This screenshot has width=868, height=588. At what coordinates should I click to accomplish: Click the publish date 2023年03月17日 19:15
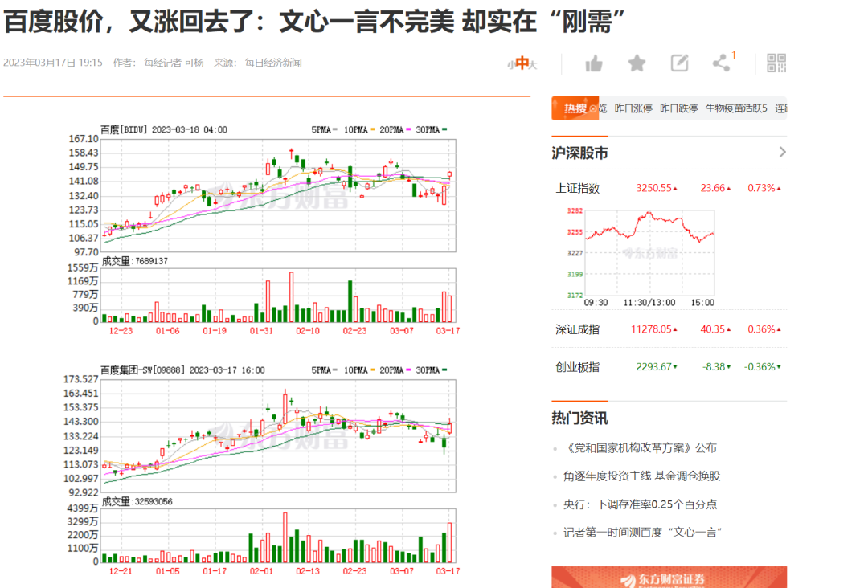click(x=53, y=63)
